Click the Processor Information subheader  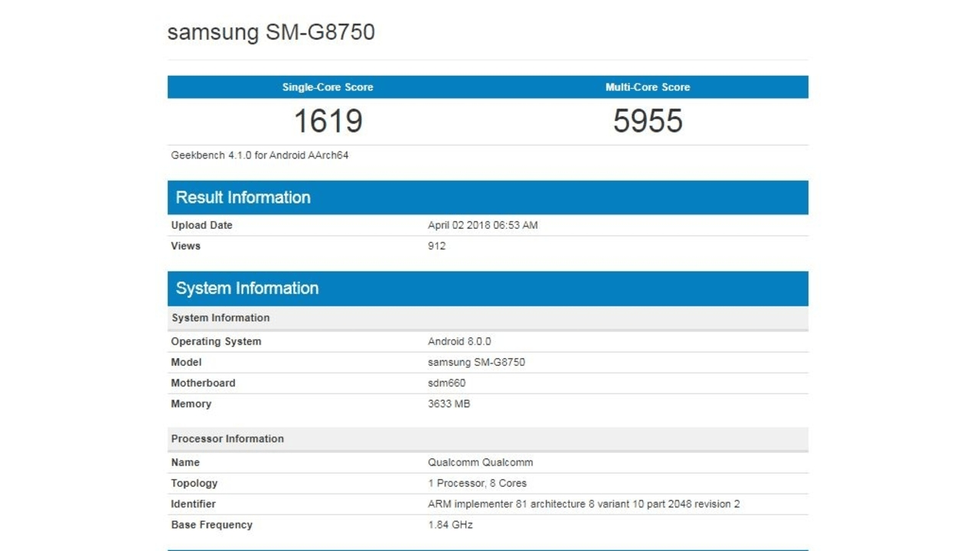(x=488, y=439)
